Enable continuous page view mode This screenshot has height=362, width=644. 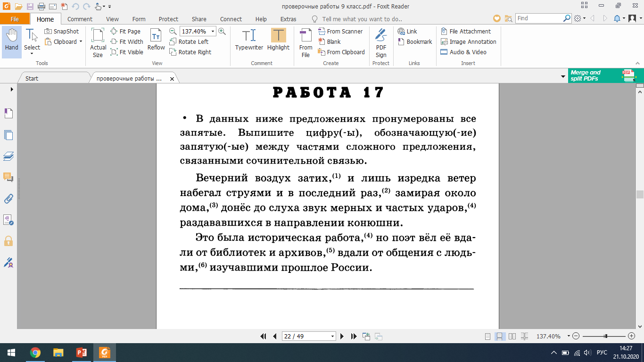tap(499, 336)
